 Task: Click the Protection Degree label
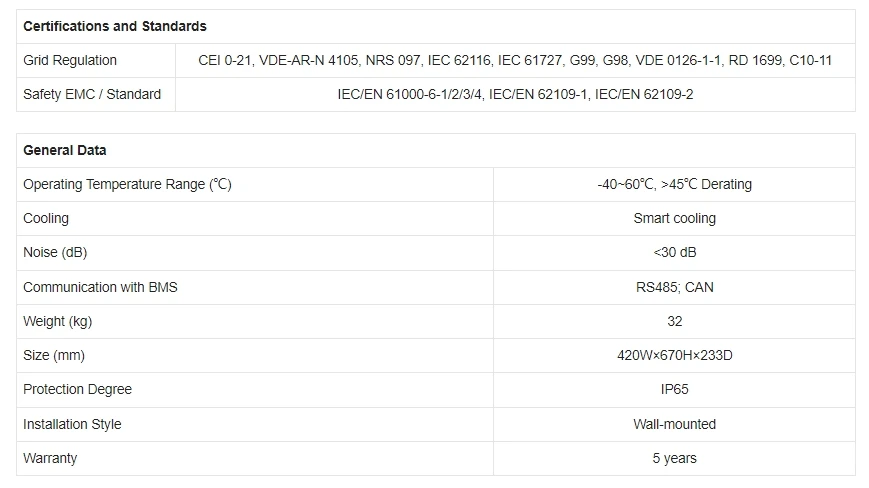coord(77,389)
